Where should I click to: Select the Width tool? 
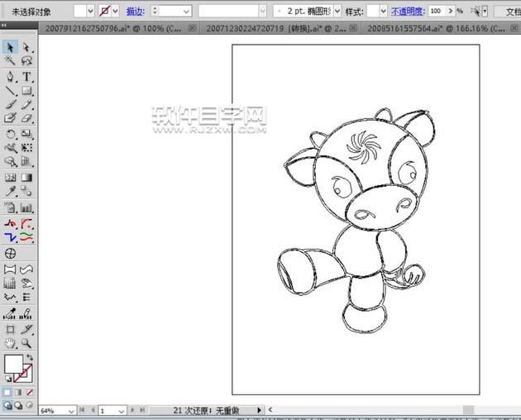[10, 147]
